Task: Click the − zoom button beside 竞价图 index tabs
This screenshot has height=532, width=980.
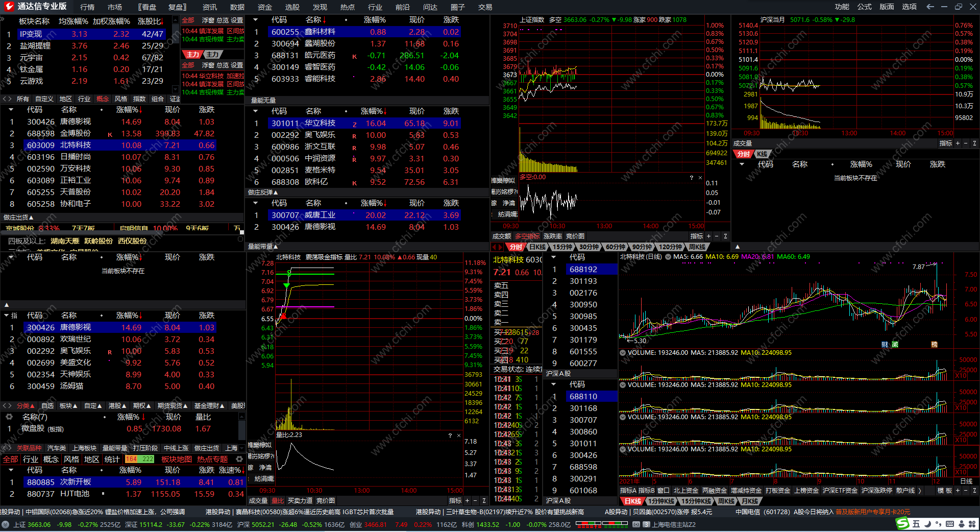Action: point(717,236)
